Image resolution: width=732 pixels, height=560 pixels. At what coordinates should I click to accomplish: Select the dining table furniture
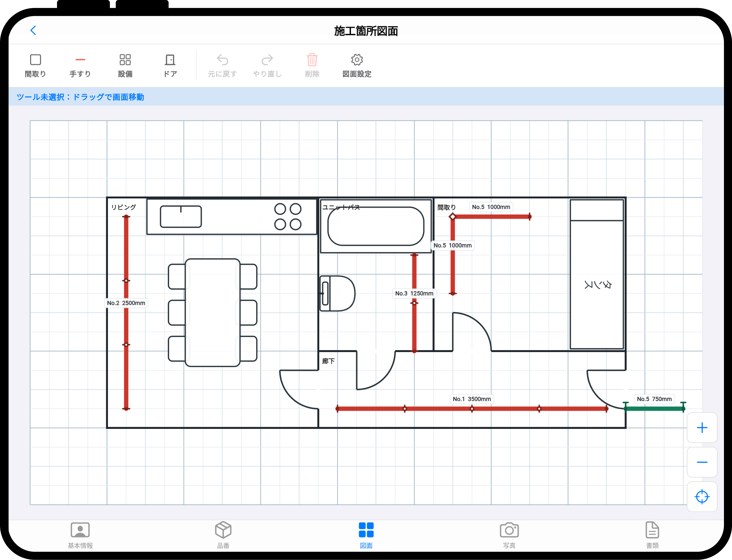(212, 313)
